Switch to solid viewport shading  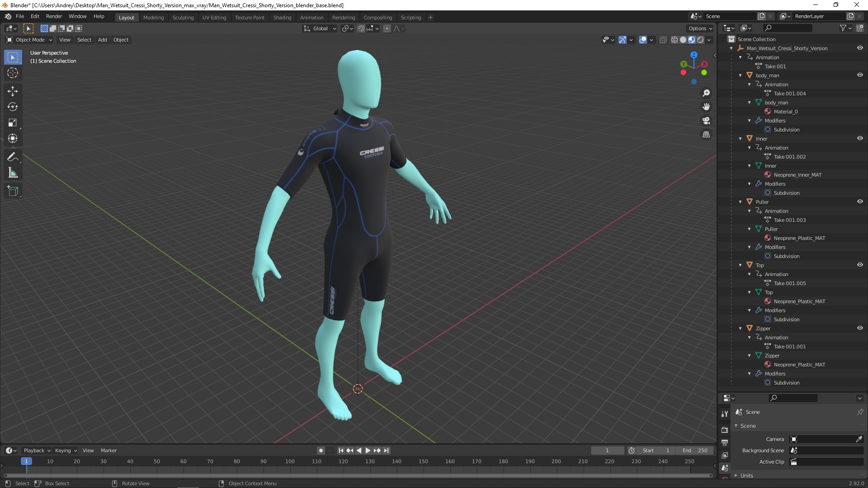tap(683, 40)
